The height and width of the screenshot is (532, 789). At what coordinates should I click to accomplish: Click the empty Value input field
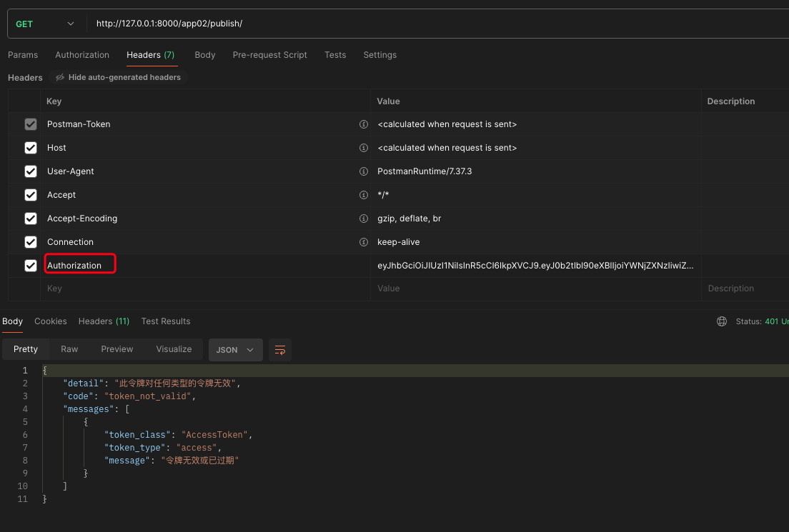pyautogui.click(x=535, y=288)
